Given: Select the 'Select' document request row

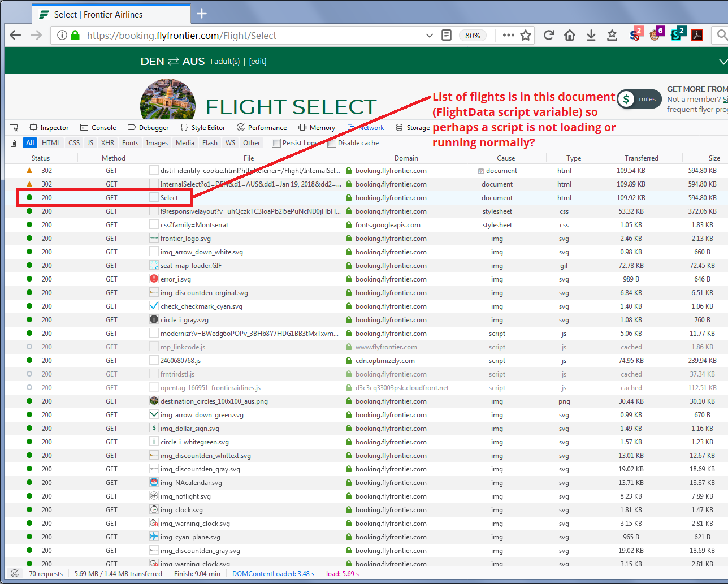Looking at the screenshot, I should (x=169, y=198).
